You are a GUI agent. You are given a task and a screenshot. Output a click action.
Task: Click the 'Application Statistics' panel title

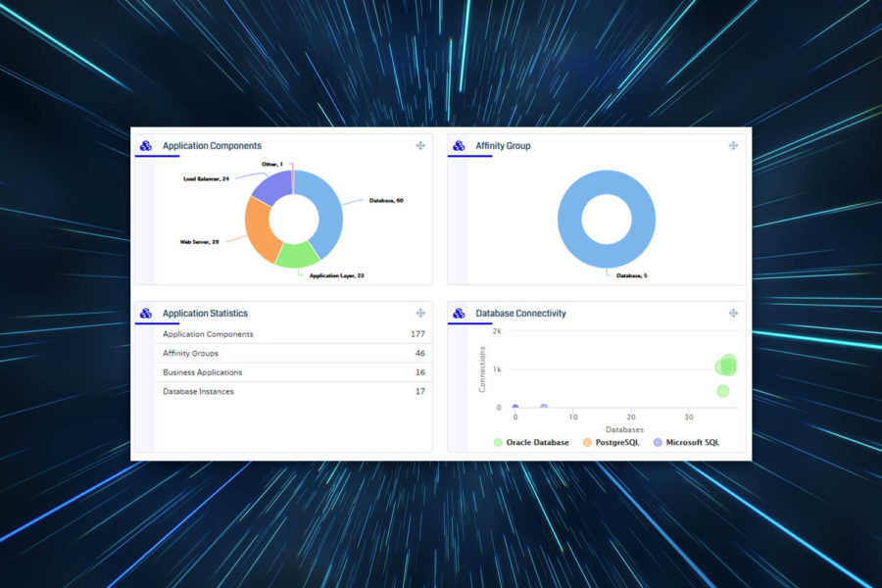[x=206, y=313]
